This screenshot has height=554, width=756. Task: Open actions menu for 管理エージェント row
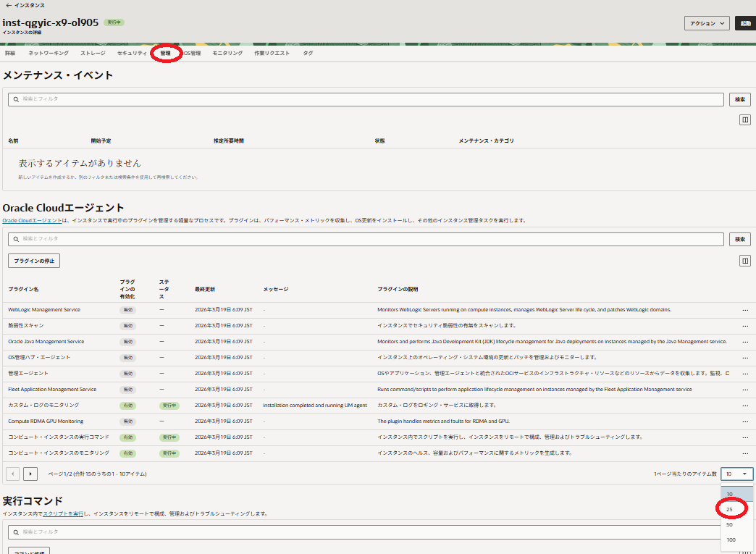click(x=744, y=374)
